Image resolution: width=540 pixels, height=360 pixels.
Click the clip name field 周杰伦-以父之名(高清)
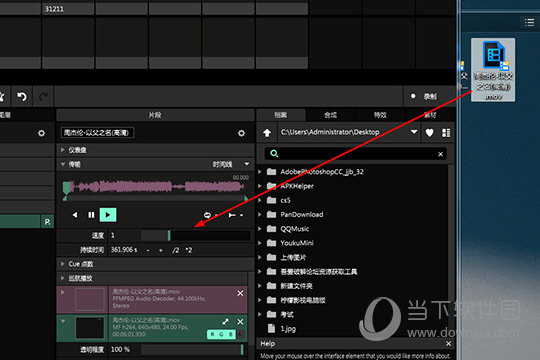click(x=97, y=133)
